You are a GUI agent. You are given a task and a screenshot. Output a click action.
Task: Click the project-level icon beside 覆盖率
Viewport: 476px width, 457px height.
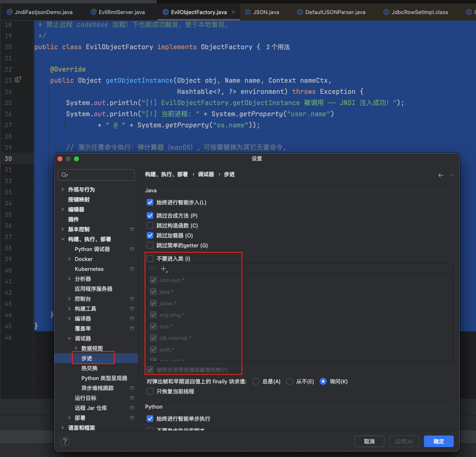[132, 328]
